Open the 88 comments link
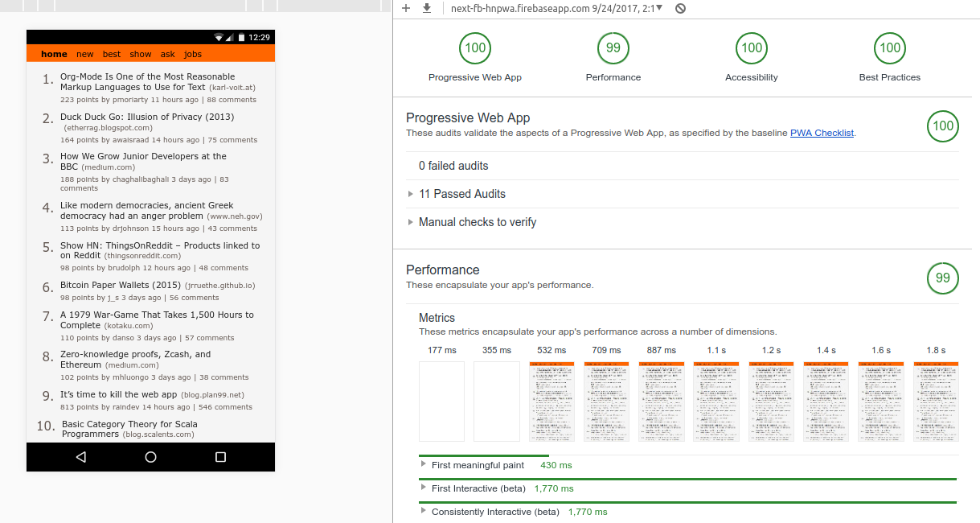Viewport: 980px width, 523px height. tap(232, 100)
